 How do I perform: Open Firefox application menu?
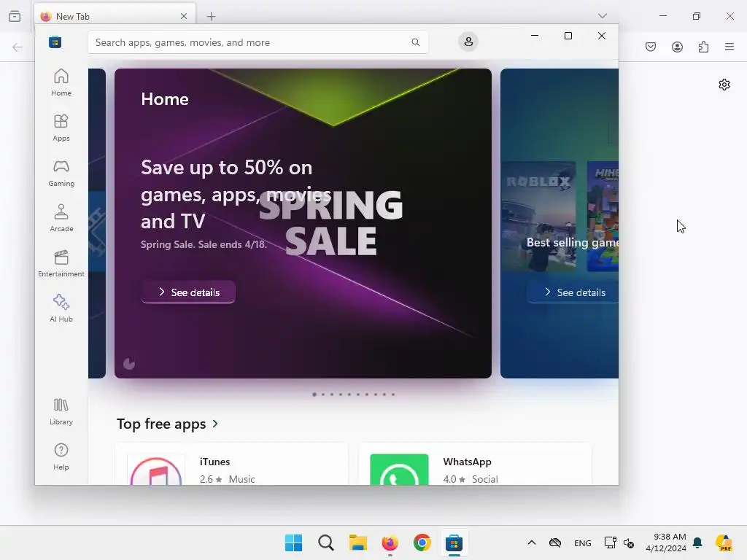tap(729, 47)
